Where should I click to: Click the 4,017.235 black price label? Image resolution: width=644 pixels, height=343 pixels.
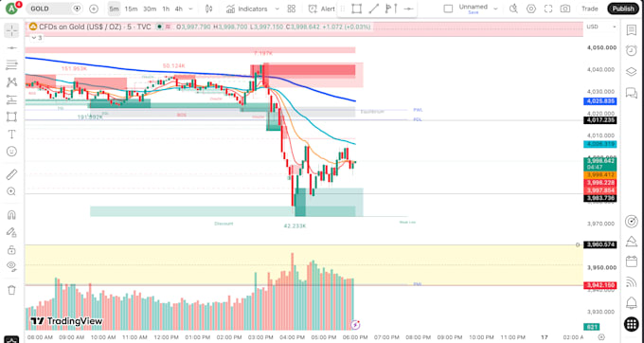click(600, 120)
